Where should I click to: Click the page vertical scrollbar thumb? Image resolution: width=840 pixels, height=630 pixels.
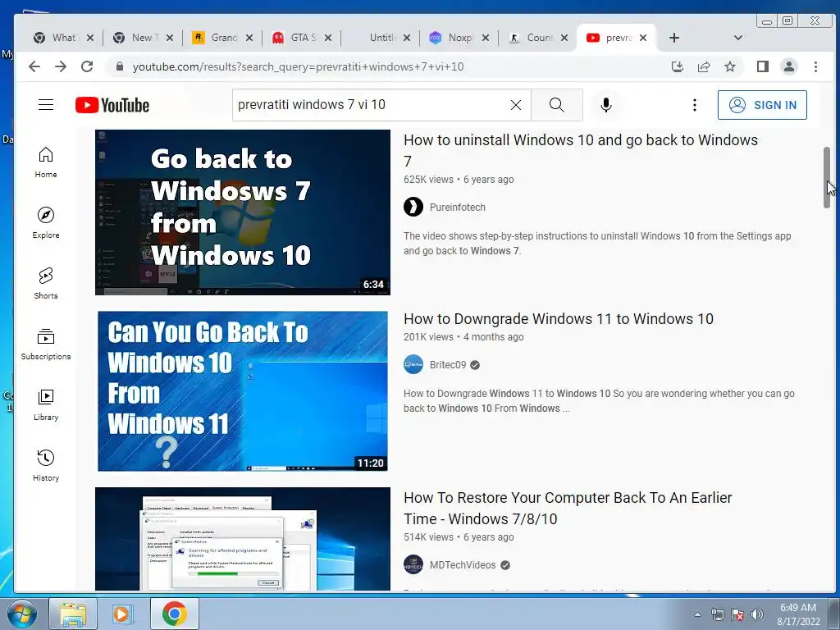click(x=827, y=177)
